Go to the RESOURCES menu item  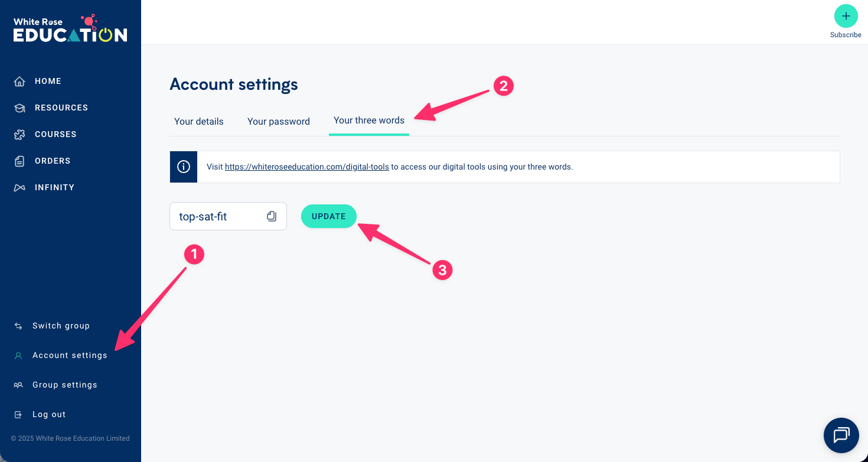(61, 108)
